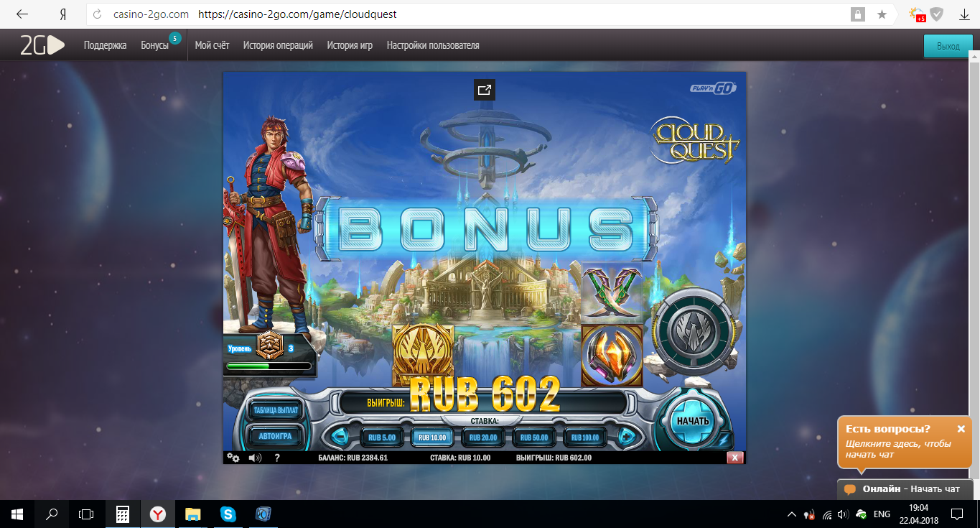
Task: Click the address bar URL field
Action: point(467,14)
